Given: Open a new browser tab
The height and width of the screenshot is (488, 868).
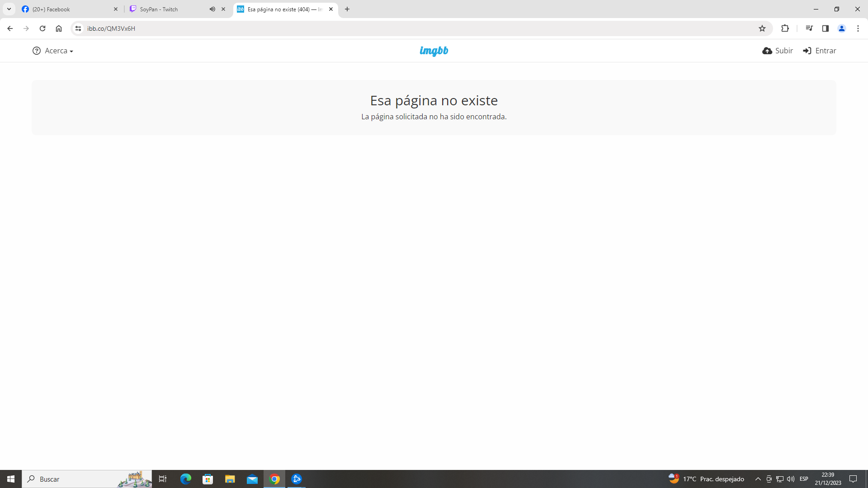Looking at the screenshot, I should coord(347,9).
